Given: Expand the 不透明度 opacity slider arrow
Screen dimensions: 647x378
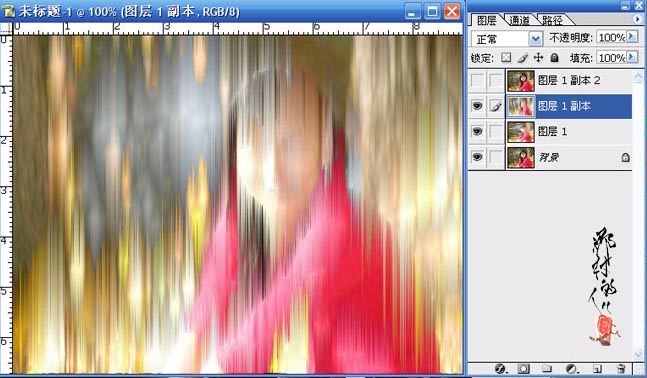Looking at the screenshot, I should click(x=632, y=37).
